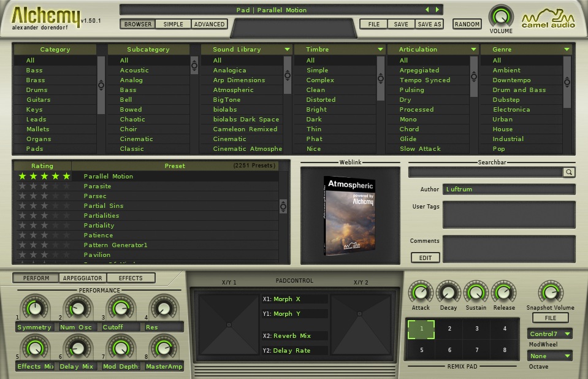This screenshot has width=588, height=379.
Task: Click the Category list scrollbar handle
Action: coord(101,85)
